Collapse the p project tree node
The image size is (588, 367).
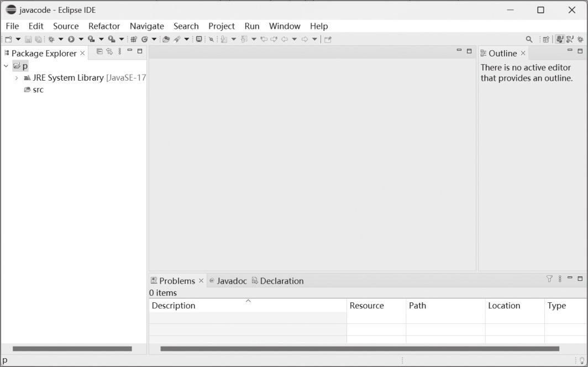click(x=6, y=66)
